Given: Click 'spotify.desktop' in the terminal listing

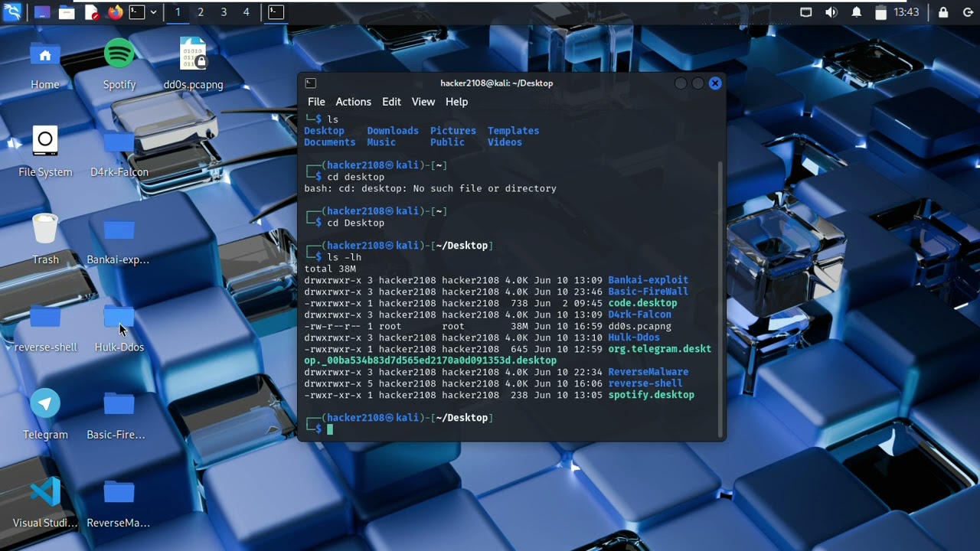Looking at the screenshot, I should coord(652,395).
